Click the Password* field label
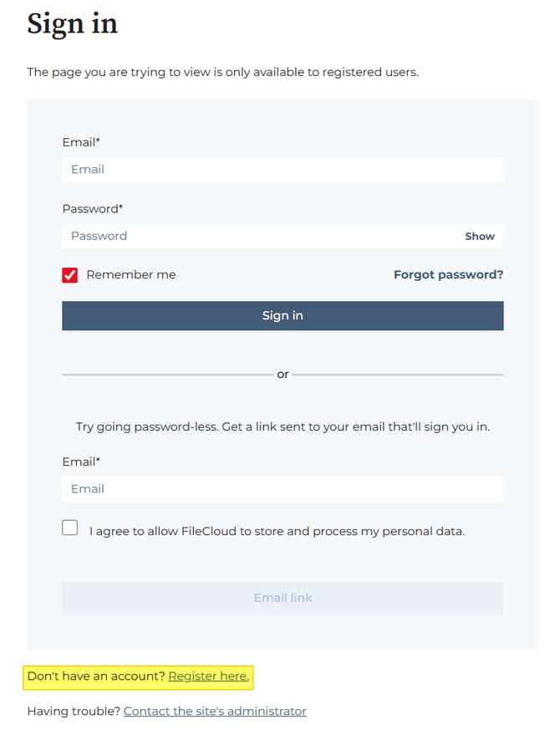This screenshot has width=560, height=740. click(x=93, y=208)
